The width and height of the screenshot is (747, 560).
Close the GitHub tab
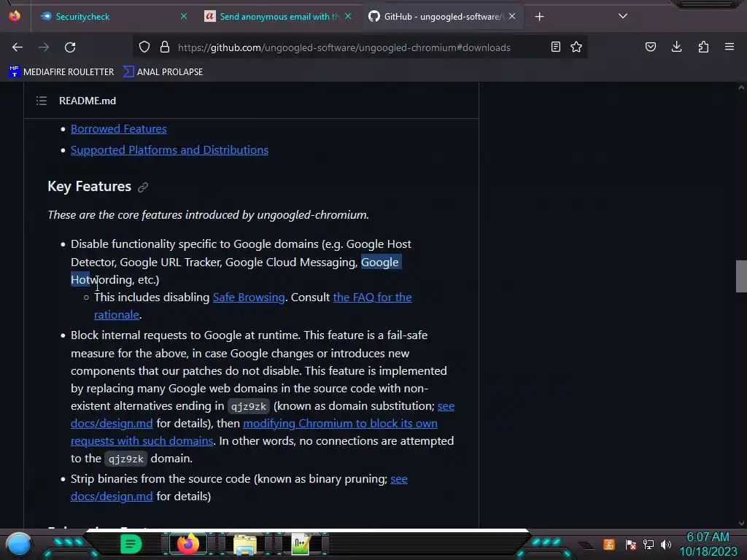pyautogui.click(x=512, y=17)
